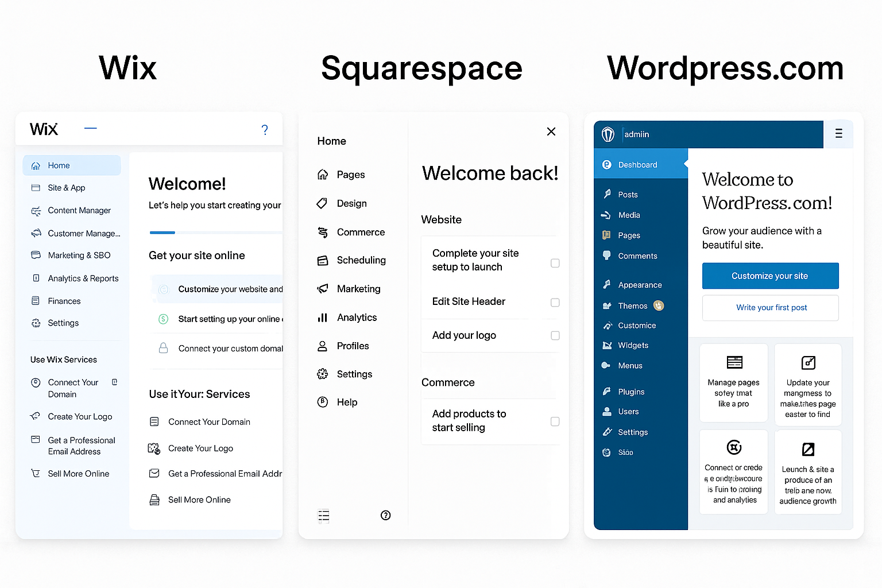Check 'Add products to start selling' box
The height and width of the screenshot is (588, 882).
click(555, 421)
